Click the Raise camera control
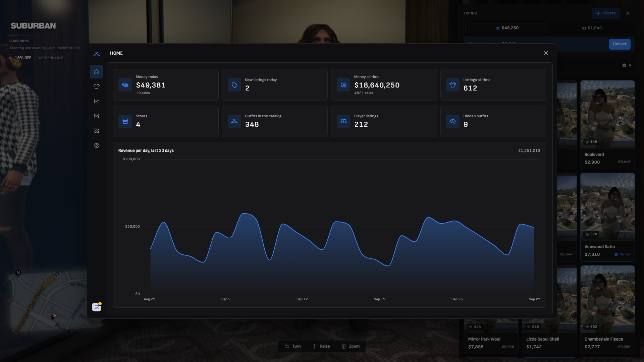Image resolution: width=644 pixels, height=362 pixels. pyautogui.click(x=321, y=346)
